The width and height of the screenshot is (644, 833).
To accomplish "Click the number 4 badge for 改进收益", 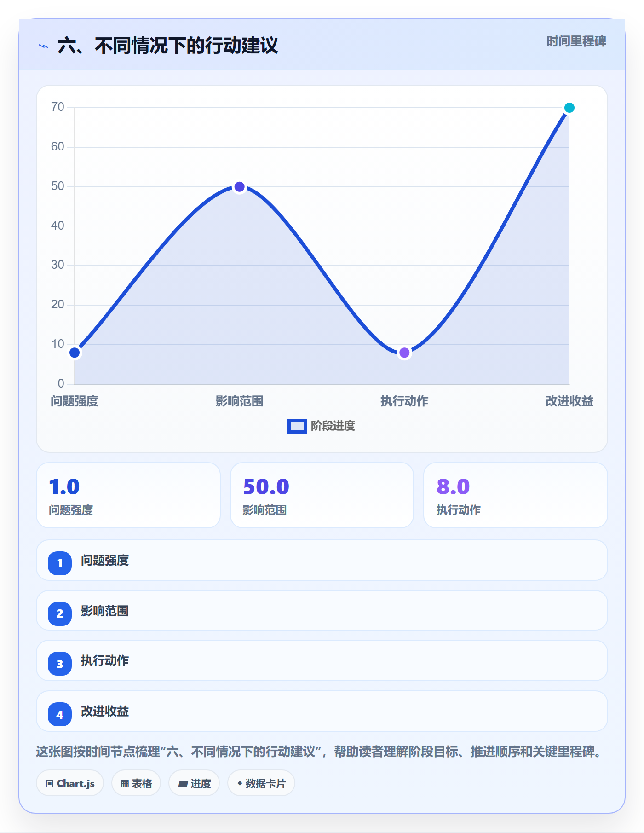I will [60, 714].
